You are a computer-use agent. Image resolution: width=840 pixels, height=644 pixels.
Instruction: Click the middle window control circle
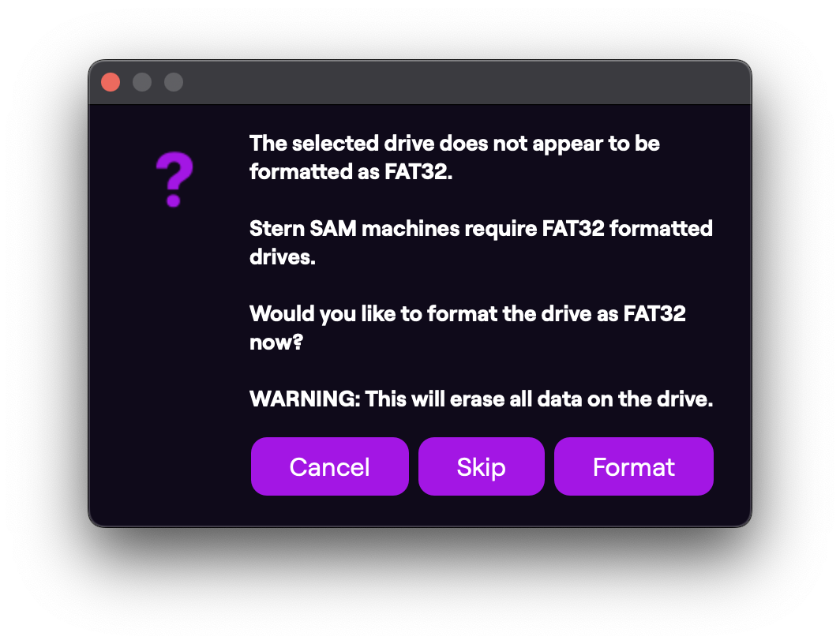click(x=142, y=81)
